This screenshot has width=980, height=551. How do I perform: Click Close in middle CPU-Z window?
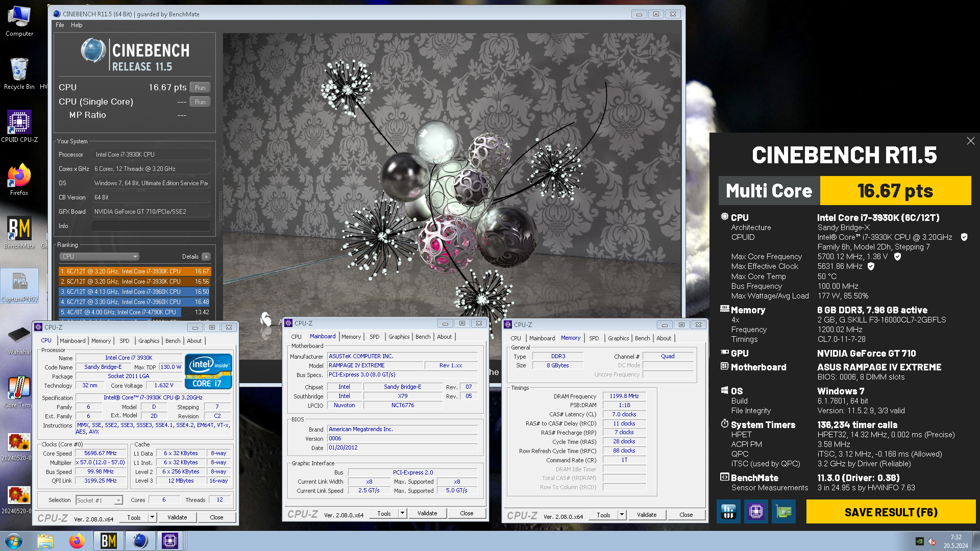[467, 513]
